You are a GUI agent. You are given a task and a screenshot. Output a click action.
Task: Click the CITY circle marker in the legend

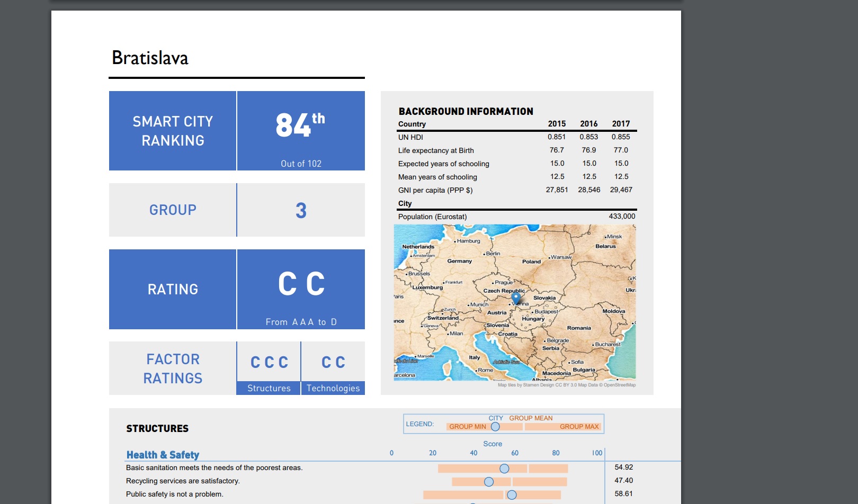pyautogui.click(x=495, y=427)
